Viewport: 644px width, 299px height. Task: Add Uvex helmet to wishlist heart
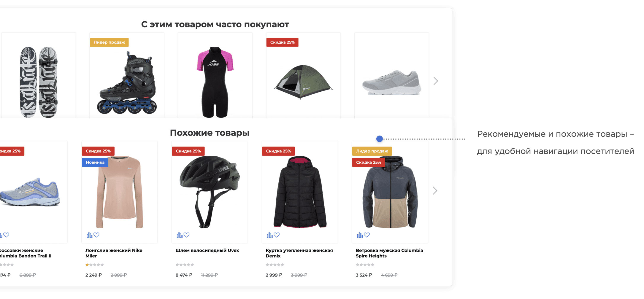(187, 235)
